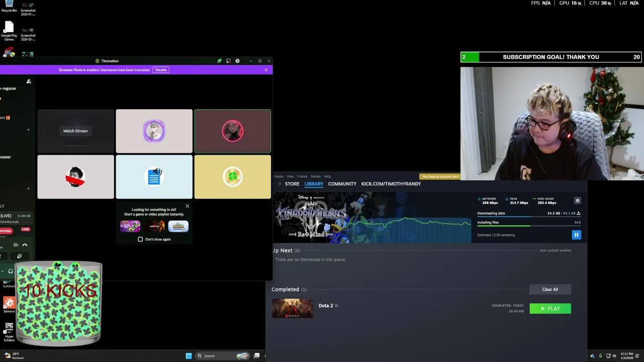
Task: Add a channel via the lower plus icon
Action: point(28,189)
